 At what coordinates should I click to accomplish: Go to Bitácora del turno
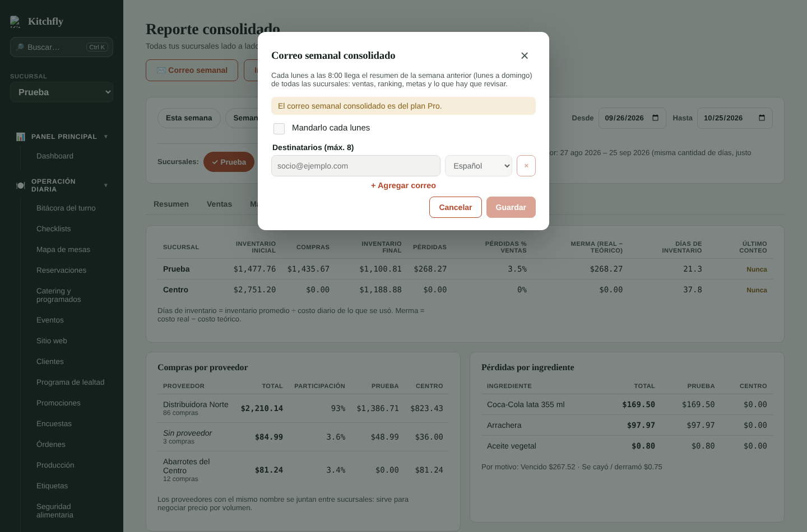(x=66, y=208)
